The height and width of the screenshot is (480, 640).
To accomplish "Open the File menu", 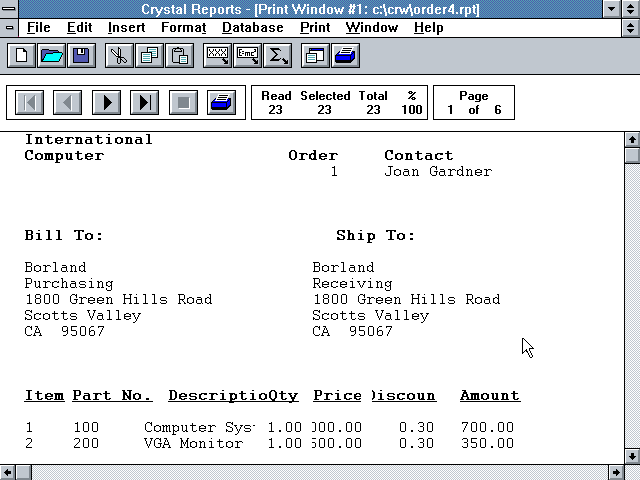I will click(x=38, y=27).
